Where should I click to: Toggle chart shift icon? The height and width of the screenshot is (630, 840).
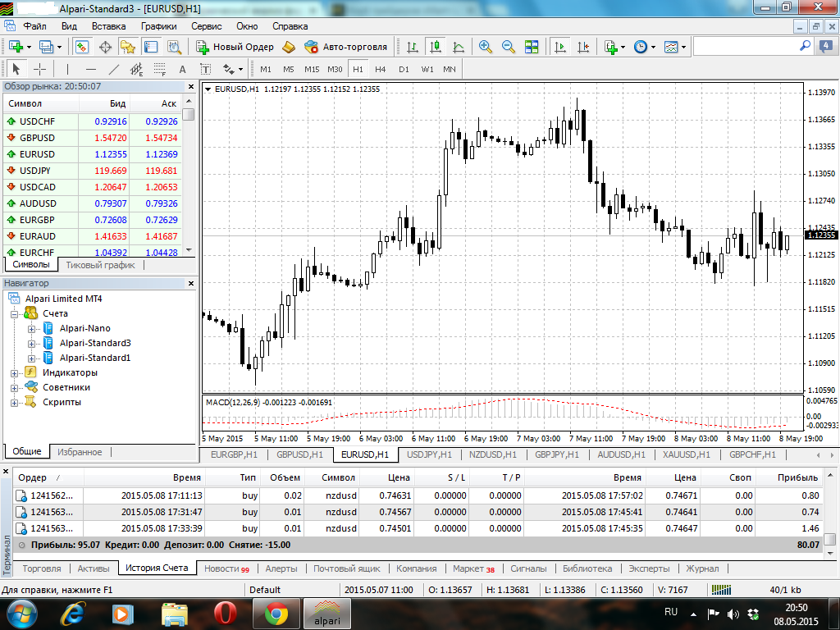click(x=583, y=47)
